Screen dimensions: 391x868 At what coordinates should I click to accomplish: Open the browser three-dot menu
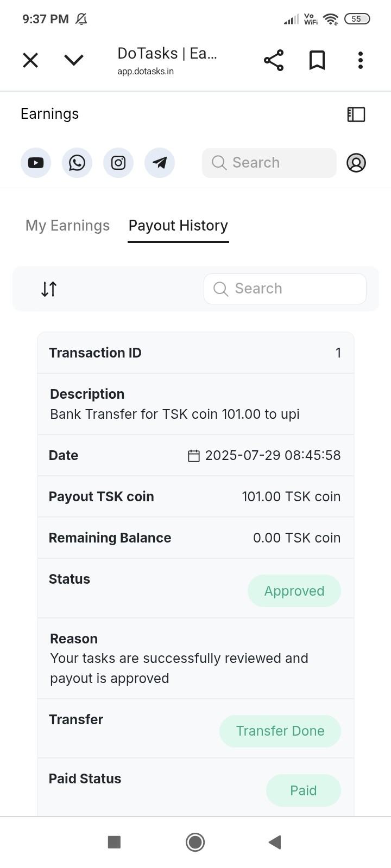[360, 60]
